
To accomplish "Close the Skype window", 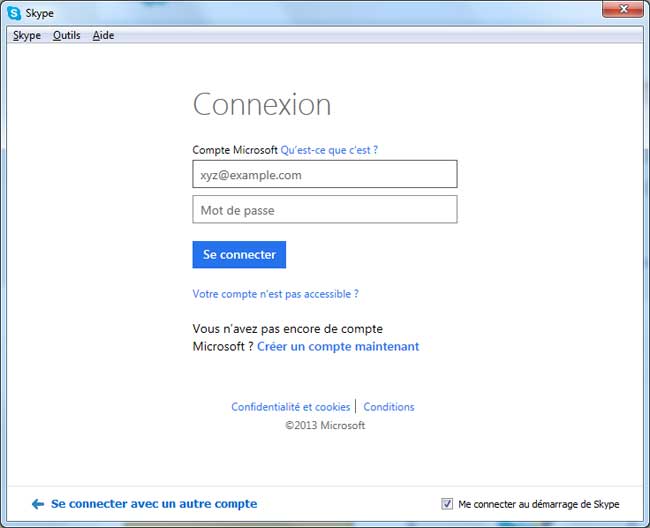I will 623,9.
